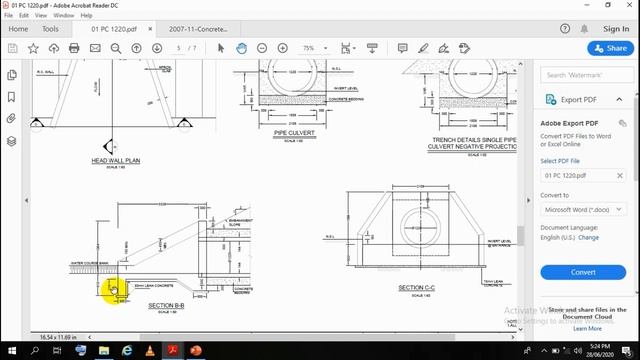This screenshot has height=360, width=640.
Task: Show hidden system tray icons
Action: click(x=544, y=350)
